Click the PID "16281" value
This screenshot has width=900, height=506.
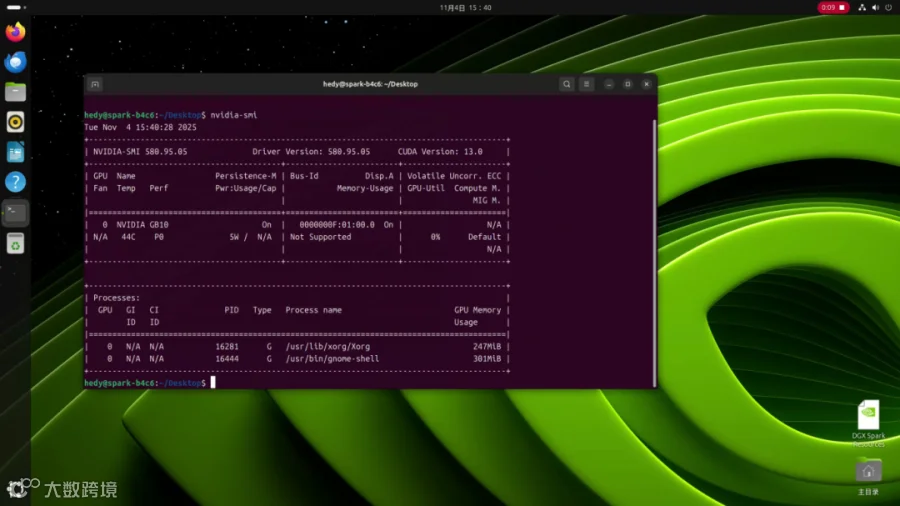tap(227, 347)
